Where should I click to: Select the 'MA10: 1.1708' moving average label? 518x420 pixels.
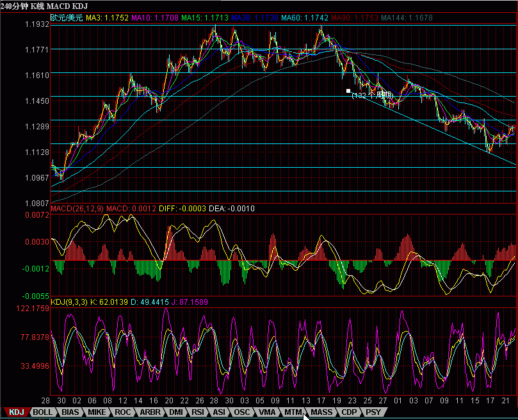(x=155, y=18)
